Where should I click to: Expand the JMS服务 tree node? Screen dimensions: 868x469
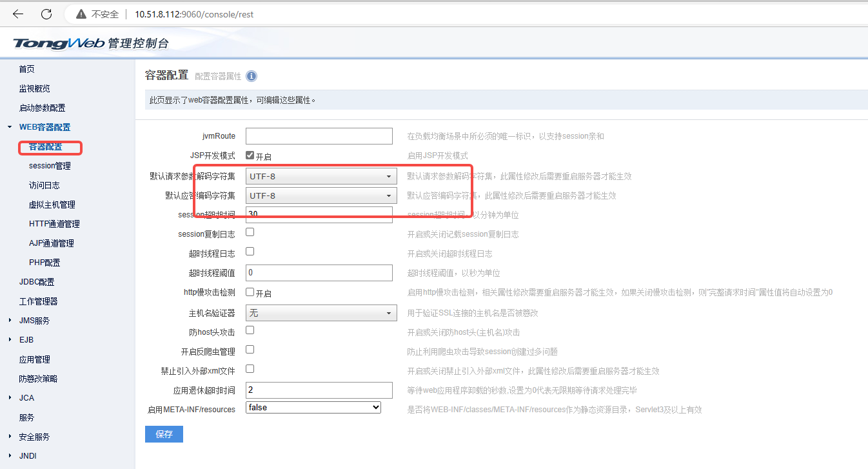(10, 321)
